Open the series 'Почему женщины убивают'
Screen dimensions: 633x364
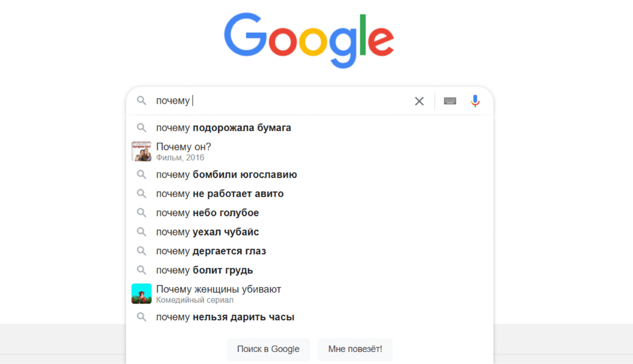tap(218, 289)
